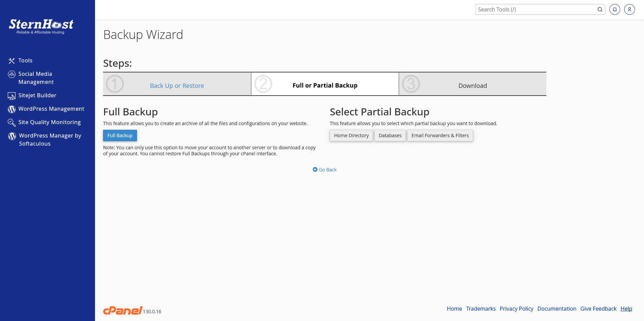Click the notifications bell icon
The image size is (644, 321).
(x=614, y=9)
